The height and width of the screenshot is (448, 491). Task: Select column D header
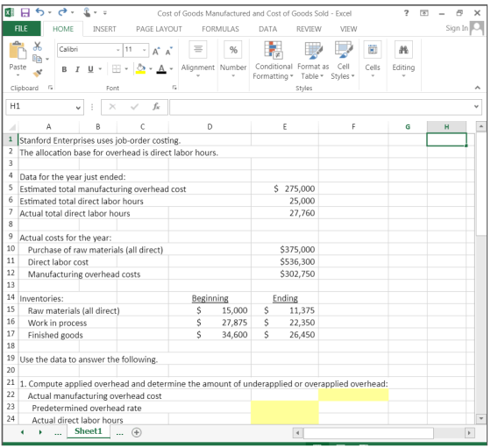[x=210, y=127]
